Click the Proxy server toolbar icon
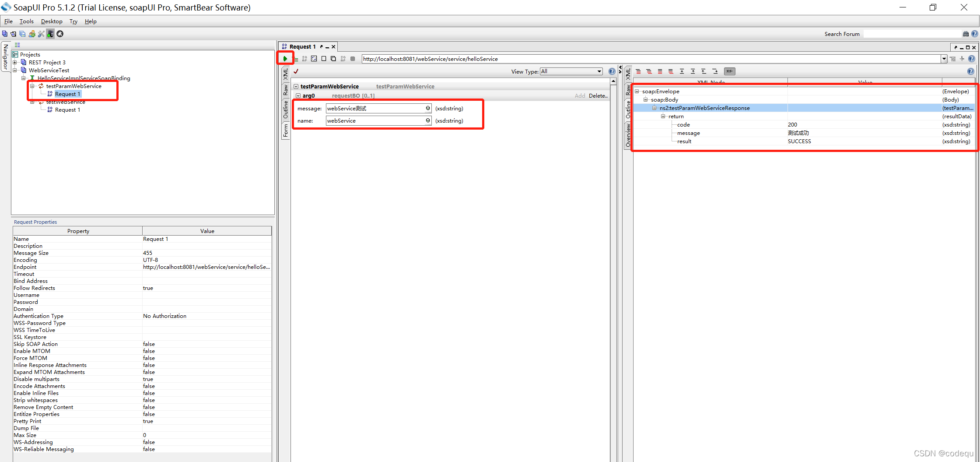The image size is (980, 462). tap(51, 34)
